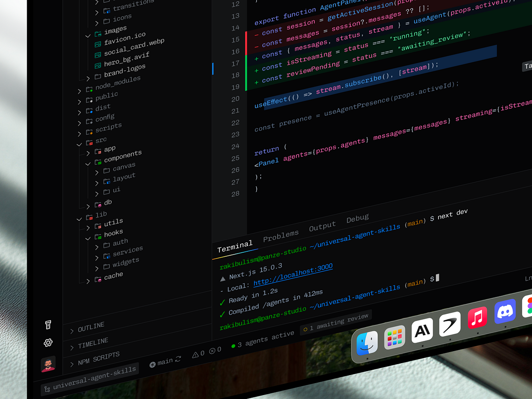This screenshot has width=532, height=399.
Task: Open Finder from the dock
Action: click(367, 343)
